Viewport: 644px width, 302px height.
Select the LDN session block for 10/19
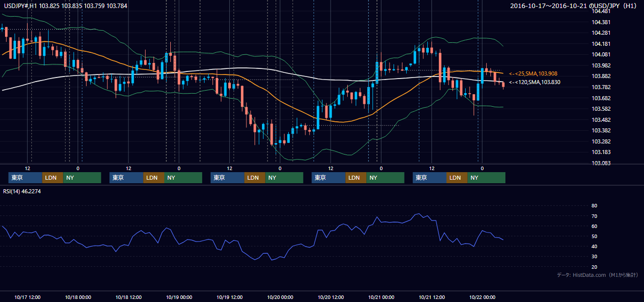(x=254, y=178)
